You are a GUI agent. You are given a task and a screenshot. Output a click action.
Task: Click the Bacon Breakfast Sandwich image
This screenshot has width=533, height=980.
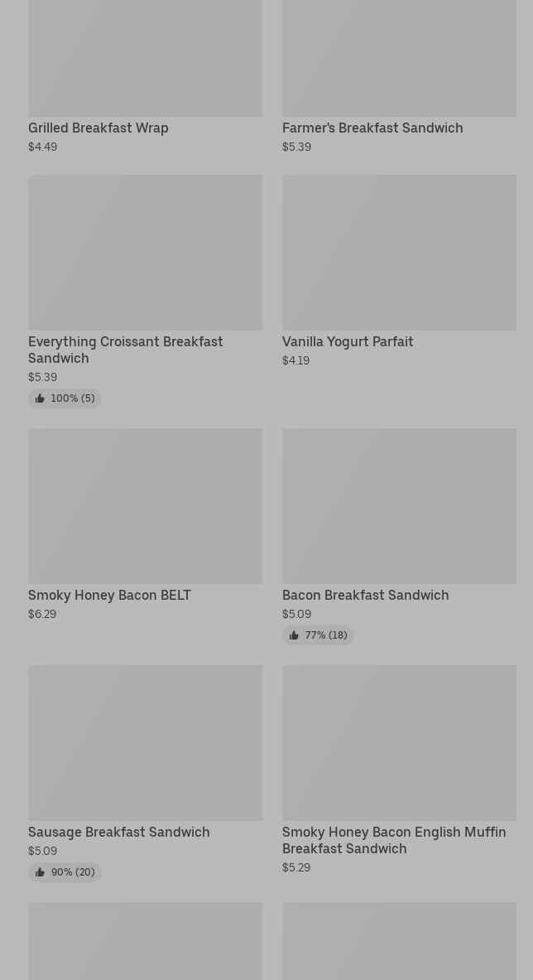click(x=400, y=505)
